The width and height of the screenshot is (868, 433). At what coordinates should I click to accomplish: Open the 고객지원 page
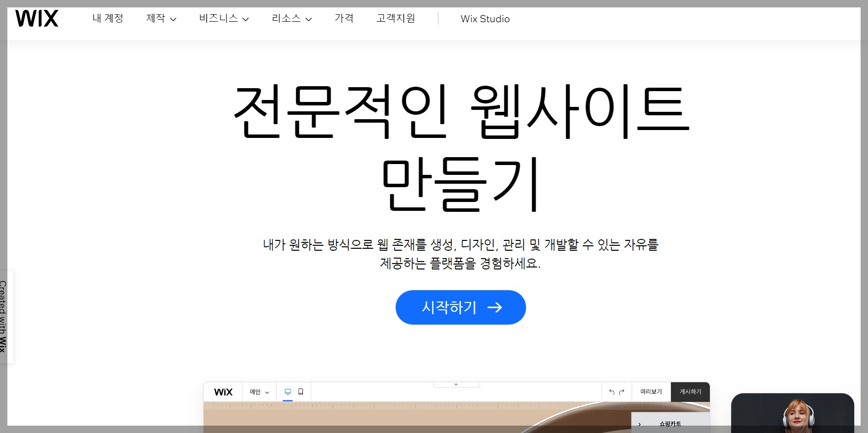tap(396, 19)
